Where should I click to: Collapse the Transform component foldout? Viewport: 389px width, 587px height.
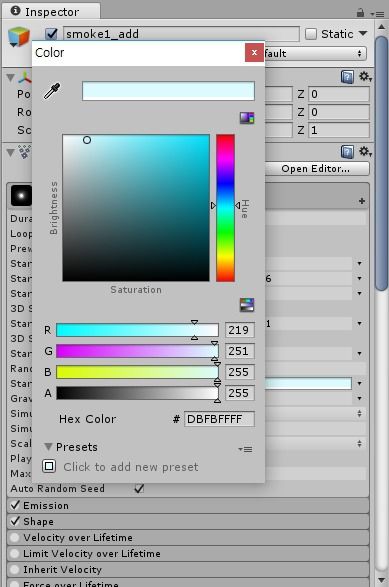pos(10,77)
